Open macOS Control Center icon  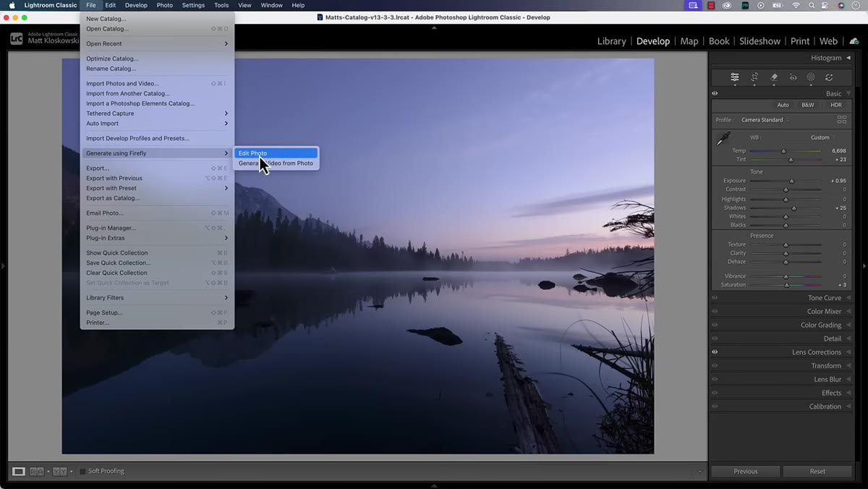(826, 5)
